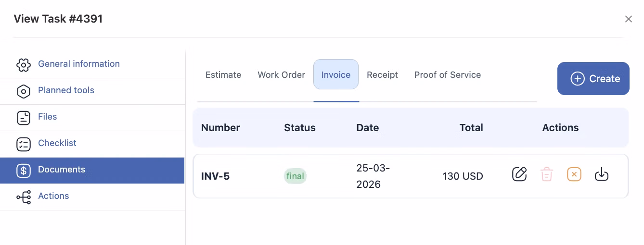Click the final status badge

(295, 176)
